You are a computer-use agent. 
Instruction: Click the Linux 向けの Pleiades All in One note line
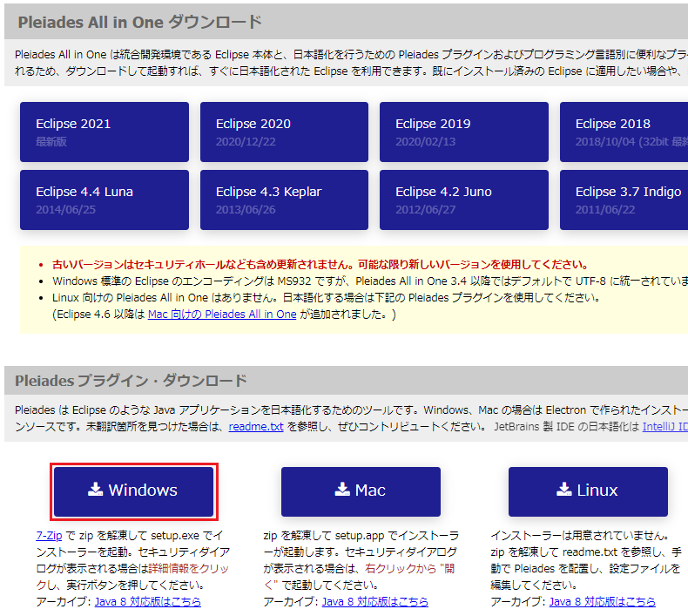tap(326, 298)
